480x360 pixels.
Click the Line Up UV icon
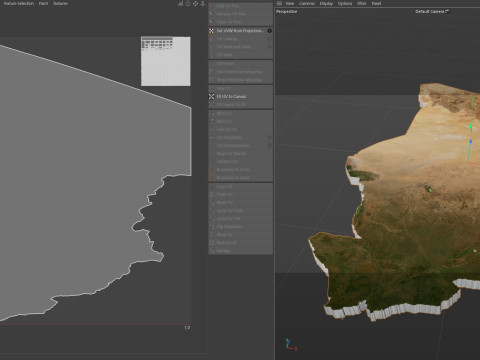coord(211,129)
